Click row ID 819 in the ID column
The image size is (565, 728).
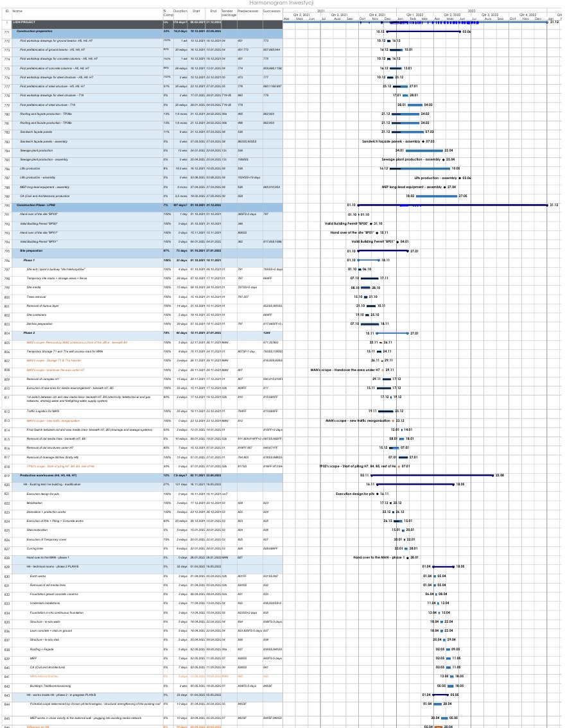tap(7, 476)
